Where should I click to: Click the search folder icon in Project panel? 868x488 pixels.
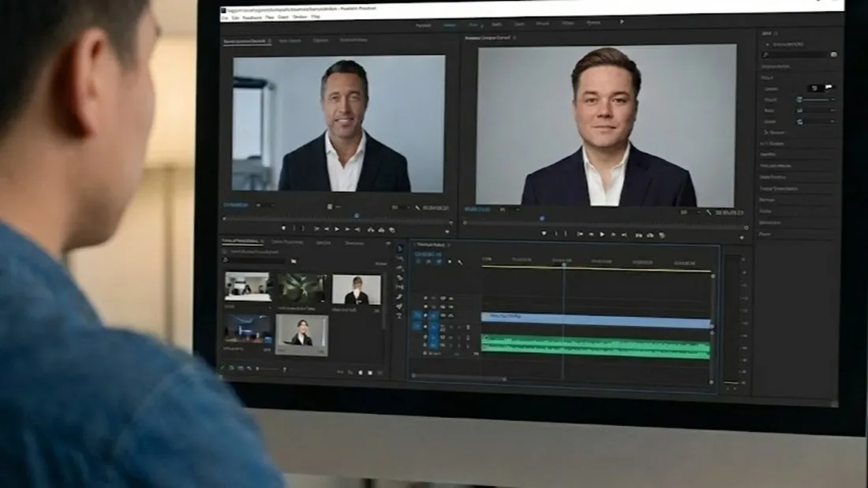(x=294, y=260)
